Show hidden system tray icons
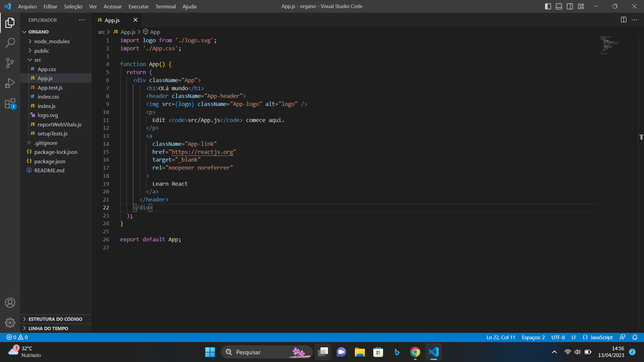The height and width of the screenshot is (362, 644). click(554, 352)
